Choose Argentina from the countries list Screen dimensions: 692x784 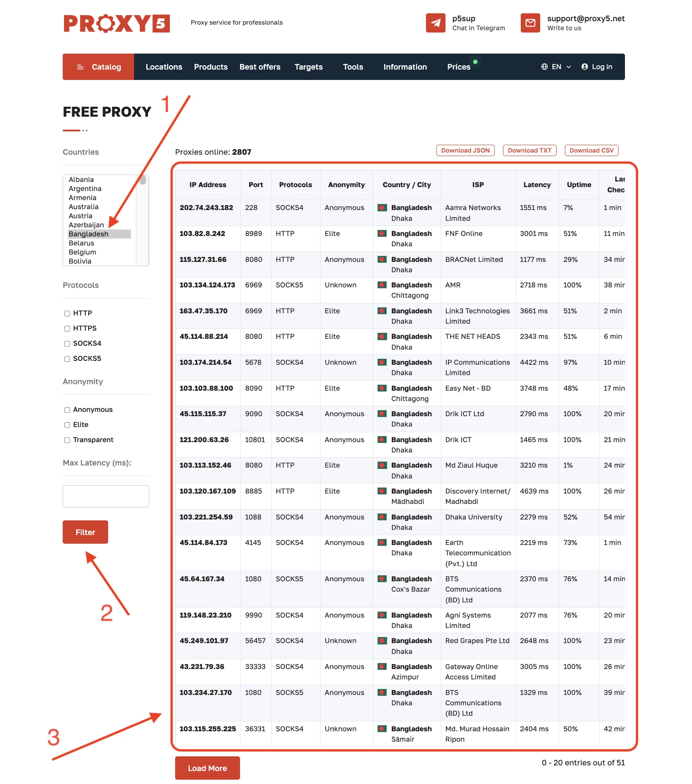pos(85,188)
